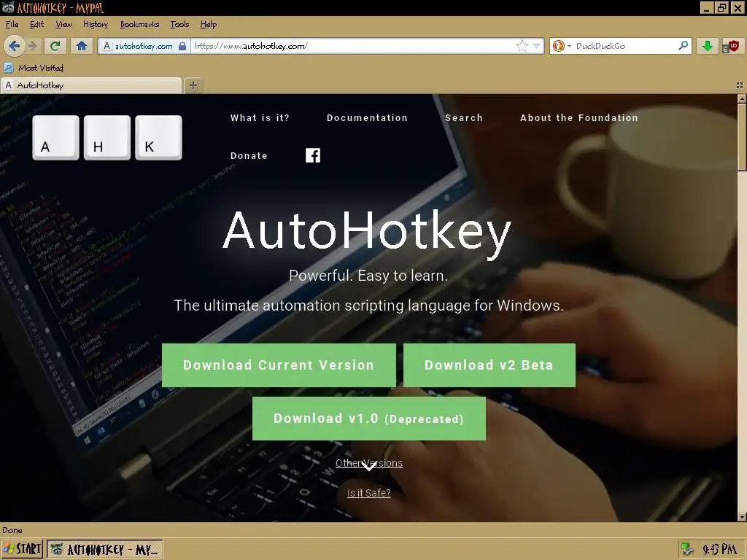The height and width of the screenshot is (560, 747).
Task: Open the Facebook page icon
Action: (313, 155)
